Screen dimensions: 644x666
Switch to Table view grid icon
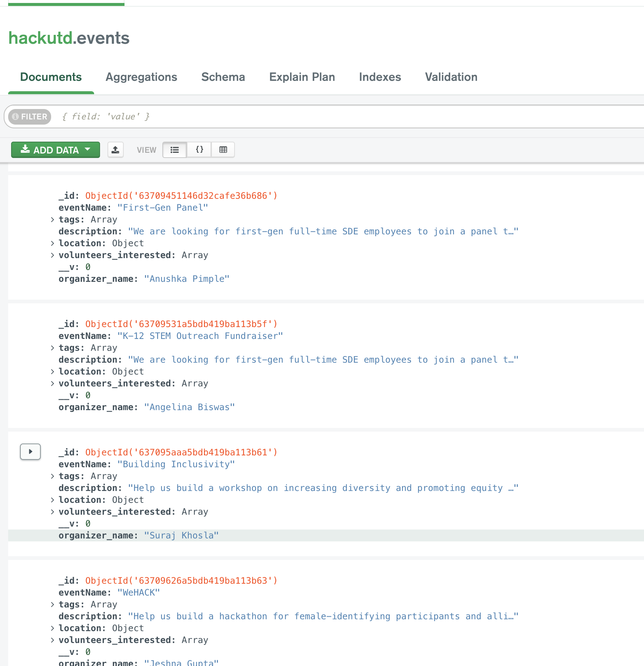[x=223, y=150]
